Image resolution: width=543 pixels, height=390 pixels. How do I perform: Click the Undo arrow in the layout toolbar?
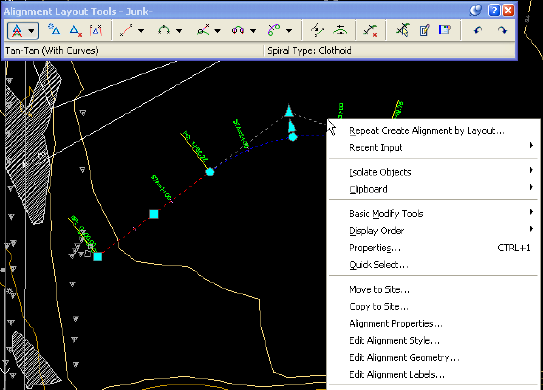[x=478, y=30]
